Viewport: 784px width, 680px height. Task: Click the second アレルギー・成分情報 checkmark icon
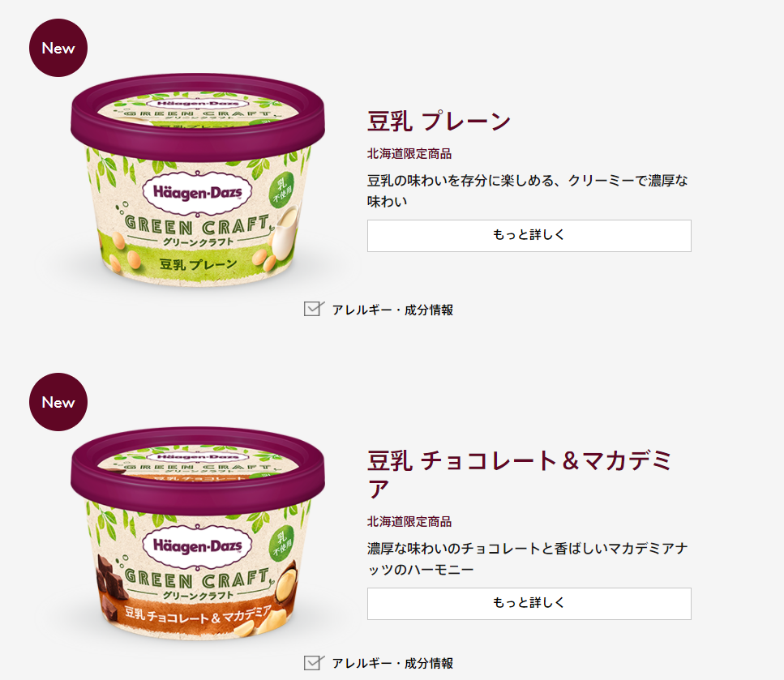[x=314, y=662]
